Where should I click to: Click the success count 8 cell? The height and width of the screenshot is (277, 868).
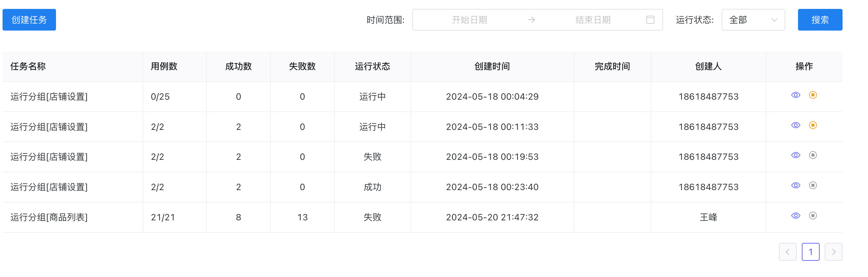(x=238, y=217)
